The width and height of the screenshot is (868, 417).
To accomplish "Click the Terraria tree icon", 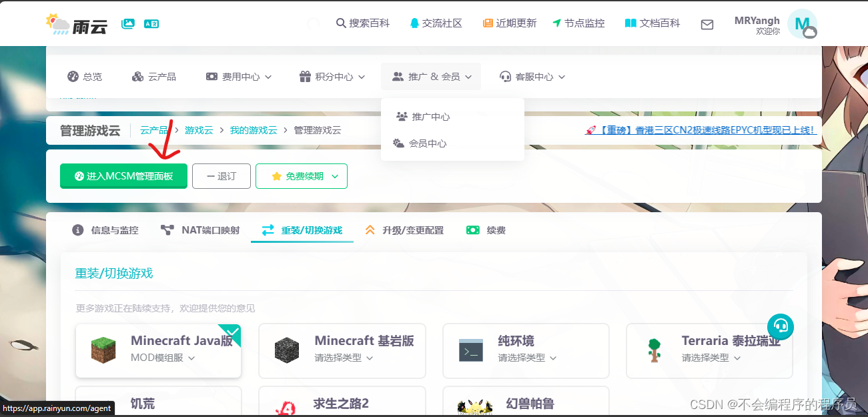I will [655, 350].
